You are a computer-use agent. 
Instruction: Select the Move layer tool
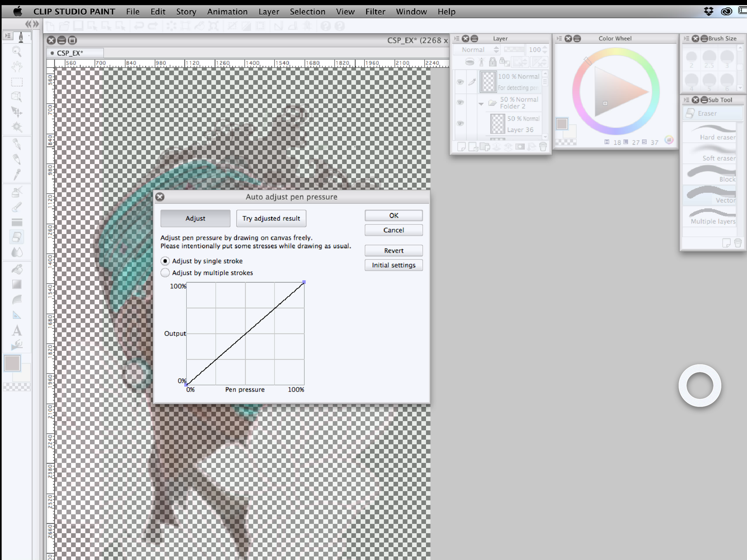tap(17, 112)
